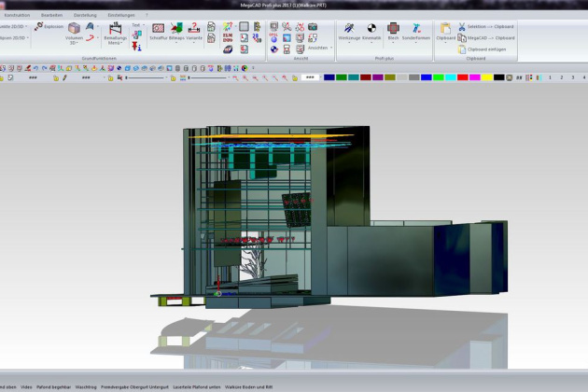Click the Werkzeuge tools icon
The height and width of the screenshot is (392, 588).
(x=348, y=30)
